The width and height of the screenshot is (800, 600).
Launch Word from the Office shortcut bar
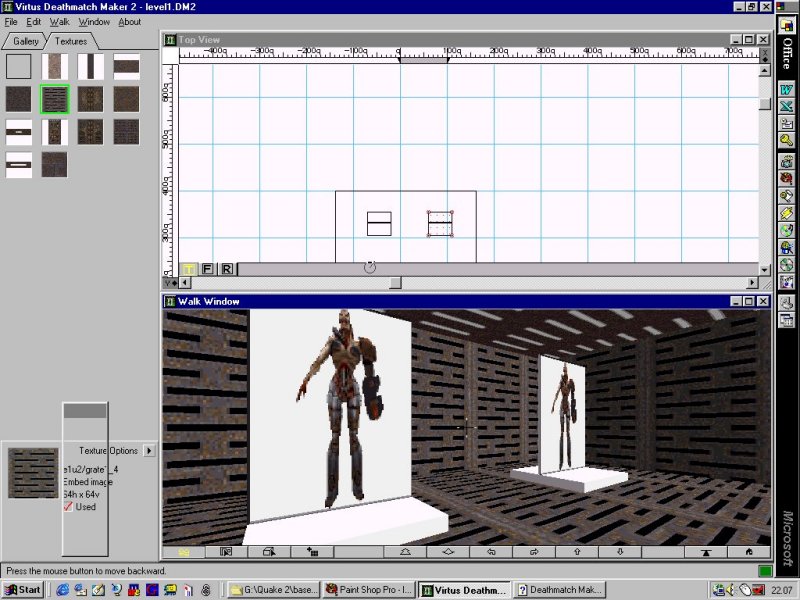click(x=786, y=89)
